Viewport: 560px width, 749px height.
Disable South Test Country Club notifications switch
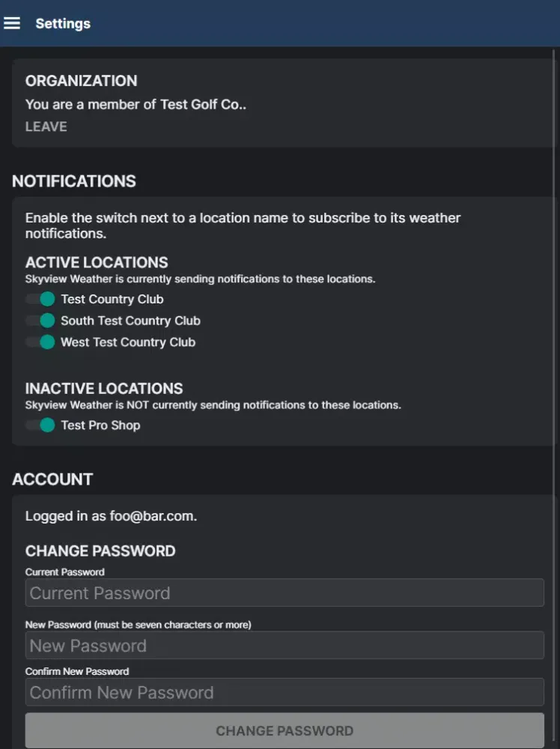(40, 321)
